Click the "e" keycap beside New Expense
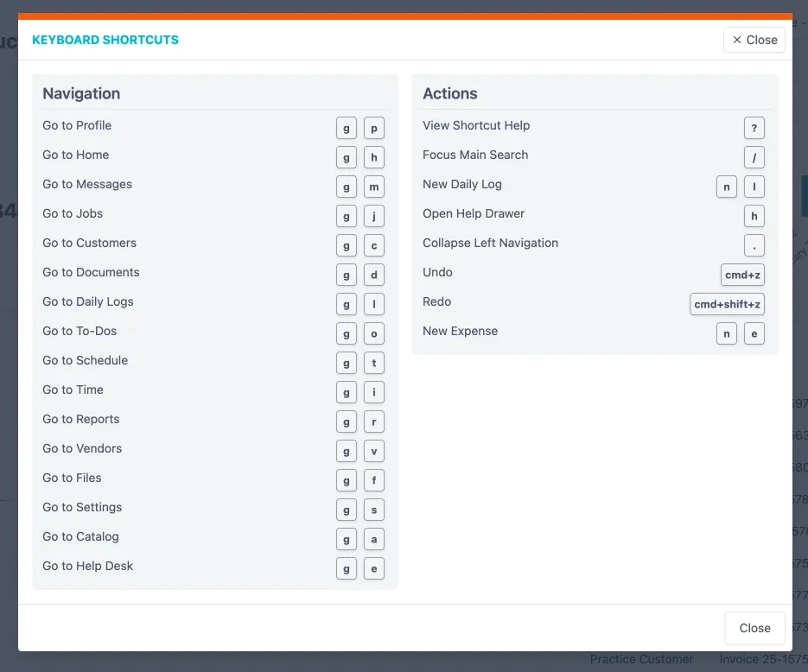Image resolution: width=808 pixels, height=672 pixels. click(x=754, y=333)
